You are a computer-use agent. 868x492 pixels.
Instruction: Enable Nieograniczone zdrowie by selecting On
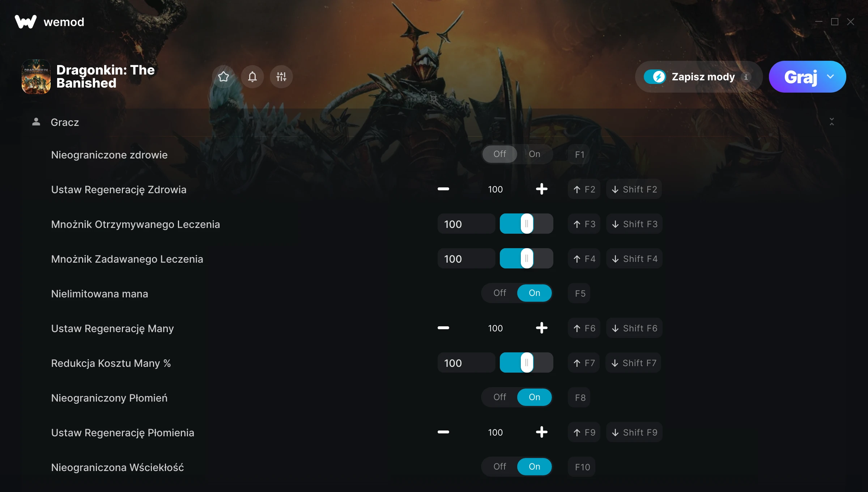click(x=535, y=154)
